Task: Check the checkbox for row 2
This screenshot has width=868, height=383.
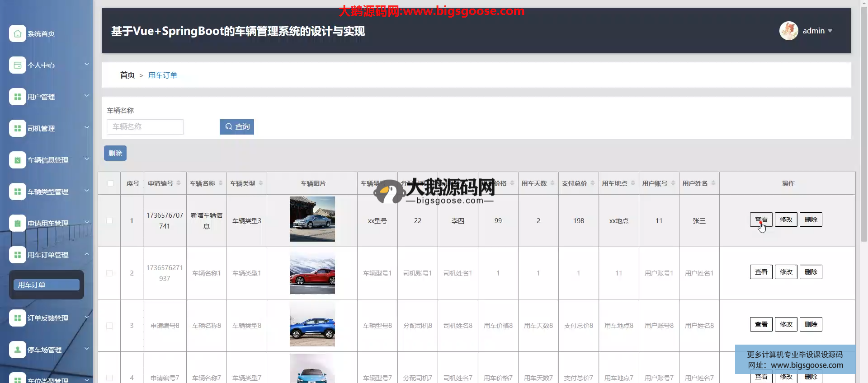Action: (109, 273)
